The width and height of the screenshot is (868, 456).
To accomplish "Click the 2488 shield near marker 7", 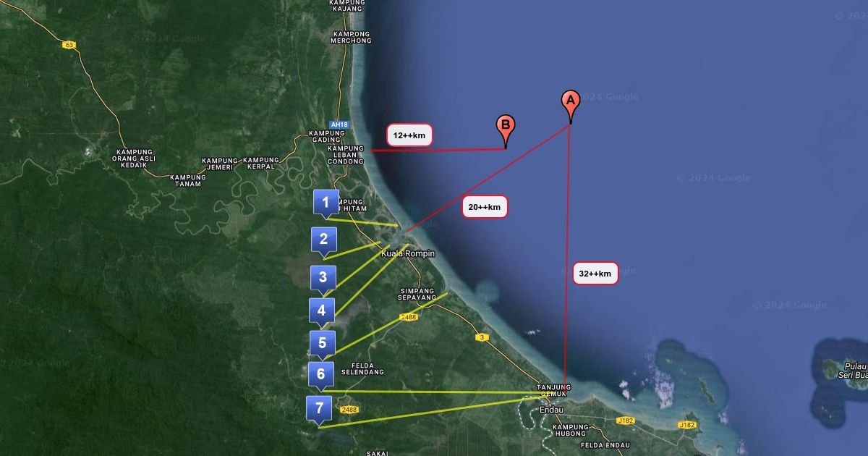I will (349, 410).
